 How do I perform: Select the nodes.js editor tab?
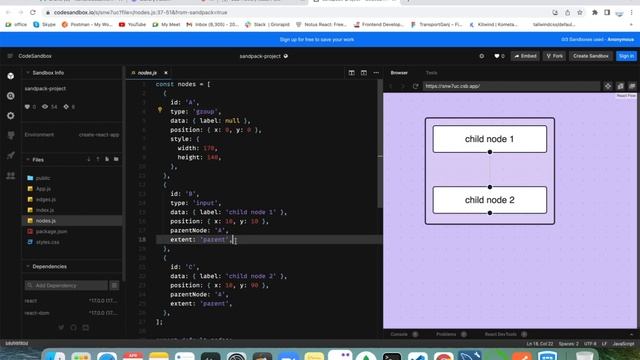tap(147, 73)
